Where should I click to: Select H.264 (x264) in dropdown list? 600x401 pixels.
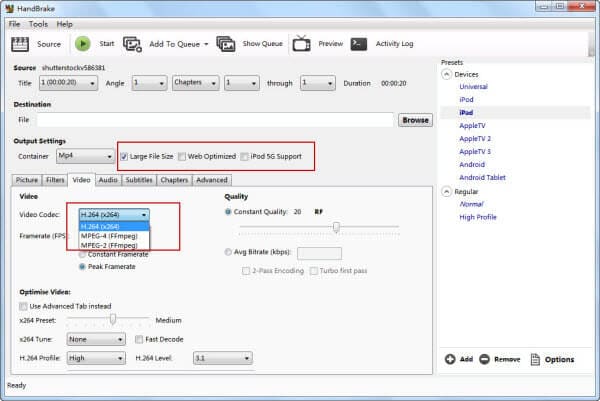pyautogui.click(x=114, y=227)
